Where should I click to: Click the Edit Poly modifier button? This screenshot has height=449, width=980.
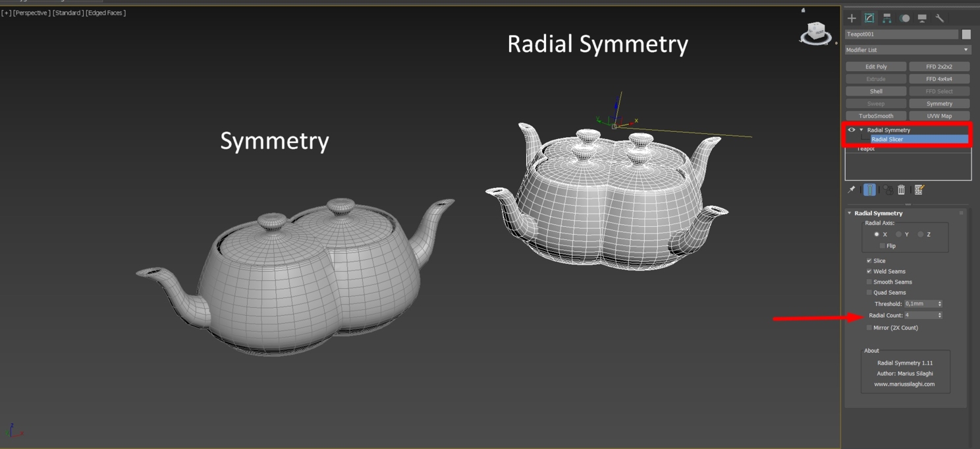pyautogui.click(x=876, y=67)
